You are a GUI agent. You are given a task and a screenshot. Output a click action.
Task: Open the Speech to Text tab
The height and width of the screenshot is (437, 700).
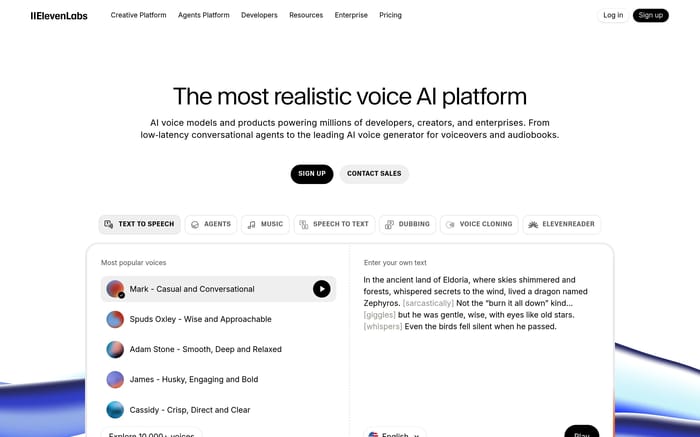[334, 224]
